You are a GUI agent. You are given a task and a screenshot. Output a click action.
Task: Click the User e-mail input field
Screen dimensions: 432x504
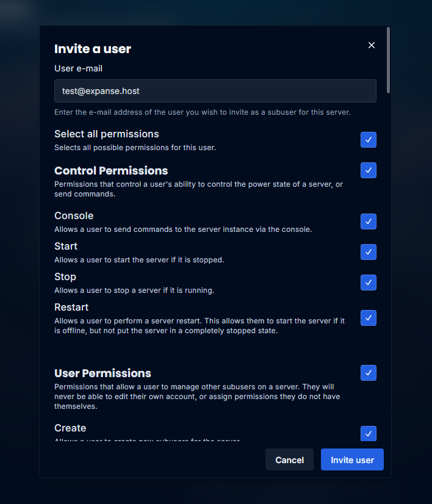pos(215,91)
